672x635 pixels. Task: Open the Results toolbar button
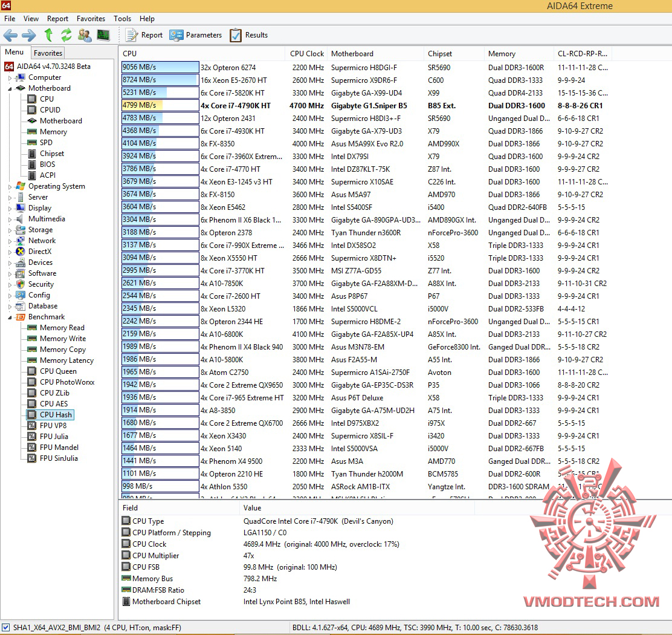(248, 35)
